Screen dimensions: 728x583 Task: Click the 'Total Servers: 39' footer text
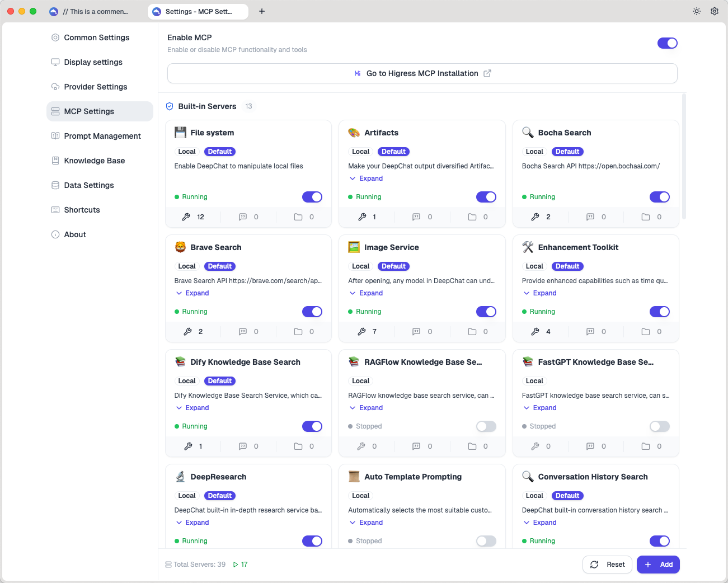[x=199, y=565]
